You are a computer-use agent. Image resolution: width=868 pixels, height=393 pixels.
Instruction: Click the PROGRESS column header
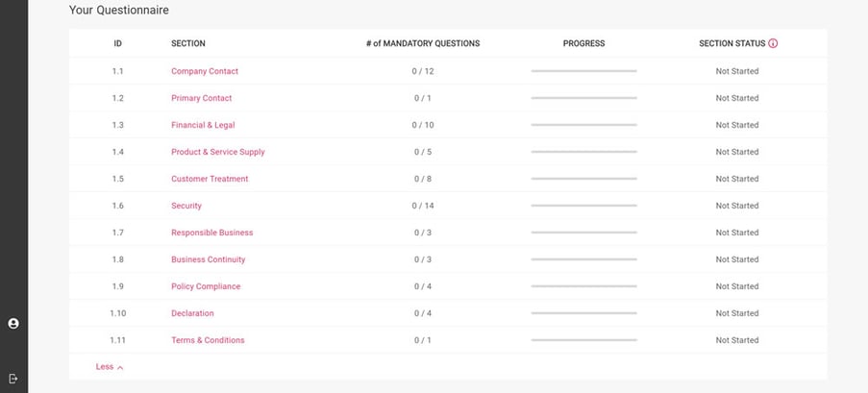[x=583, y=43]
